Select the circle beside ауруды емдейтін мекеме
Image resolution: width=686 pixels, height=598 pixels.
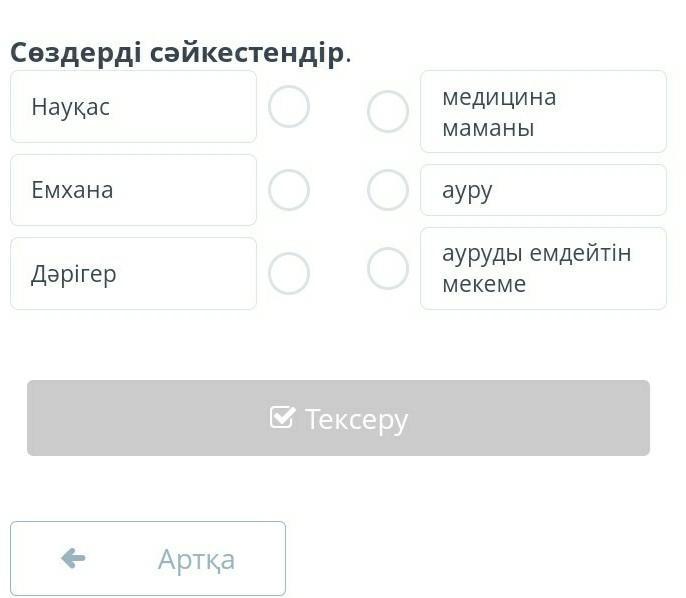pyautogui.click(x=388, y=268)
